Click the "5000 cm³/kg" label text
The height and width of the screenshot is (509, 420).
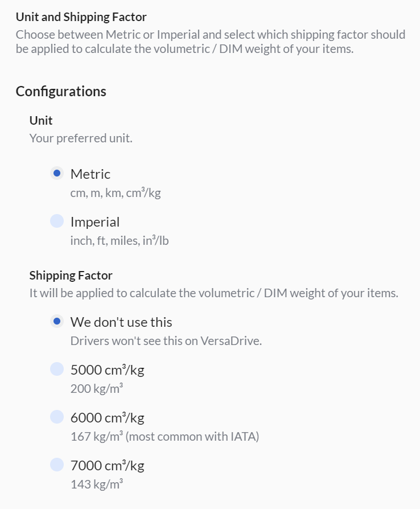[x=107, y=370]
